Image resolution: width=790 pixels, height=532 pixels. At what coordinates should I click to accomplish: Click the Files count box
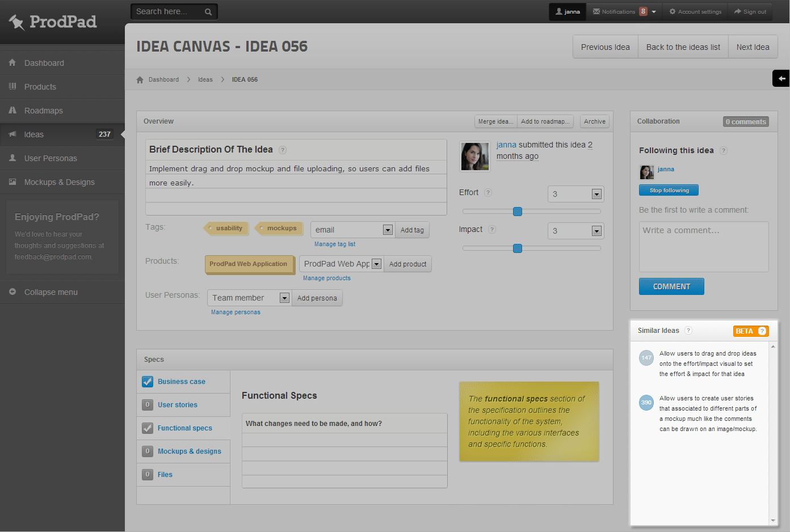(x=148, y=475)
